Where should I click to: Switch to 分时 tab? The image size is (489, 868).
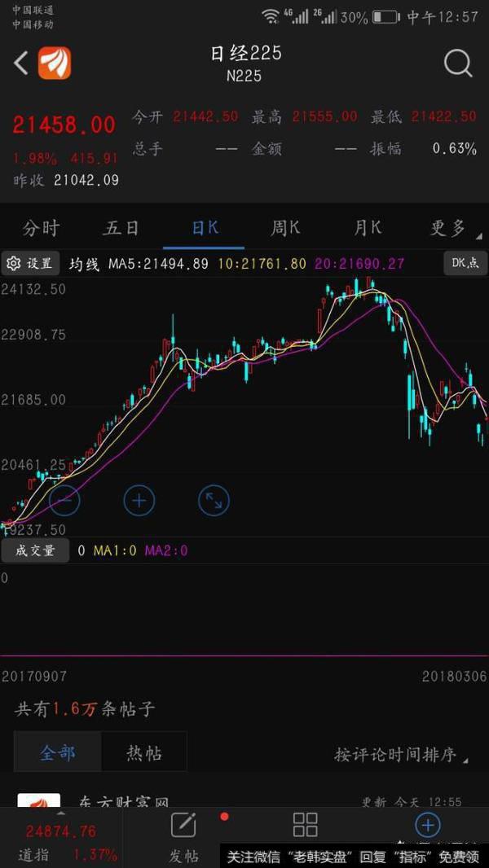41,228
